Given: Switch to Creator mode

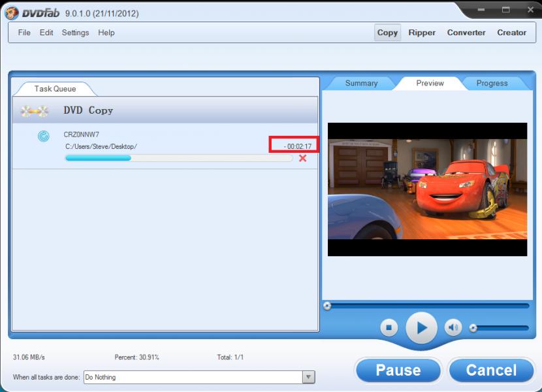Looking at the screenshot, I should 511,33.
